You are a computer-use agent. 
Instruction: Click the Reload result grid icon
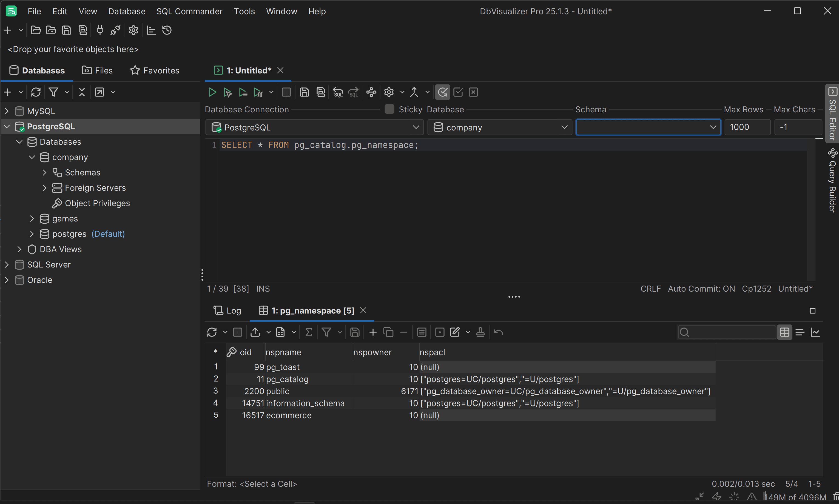click(212, 332)
